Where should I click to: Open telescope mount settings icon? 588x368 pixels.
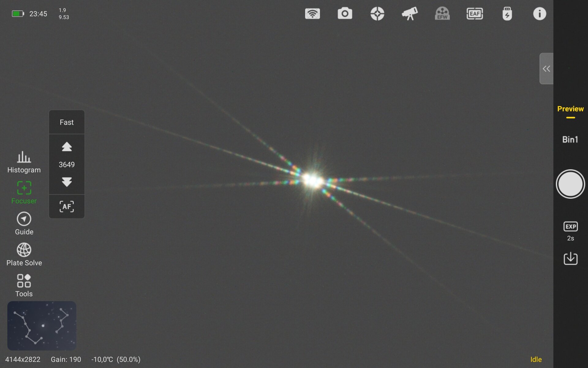(410, 14)
